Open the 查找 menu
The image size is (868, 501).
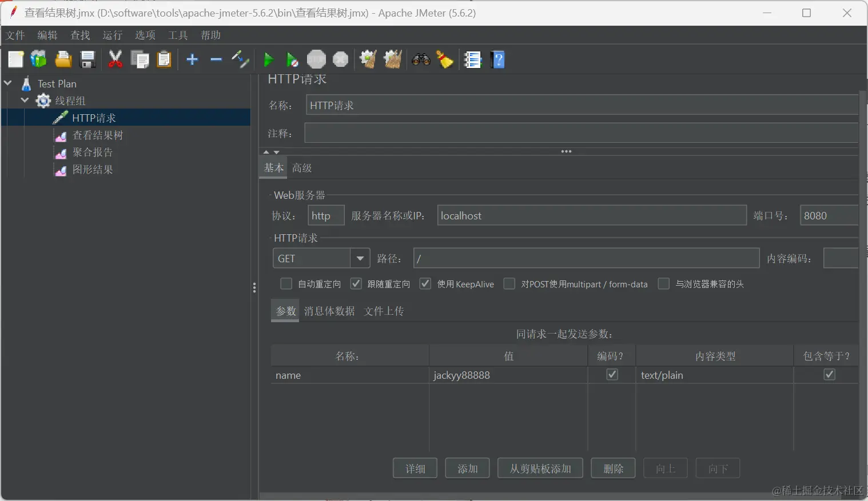click(80, 35)
